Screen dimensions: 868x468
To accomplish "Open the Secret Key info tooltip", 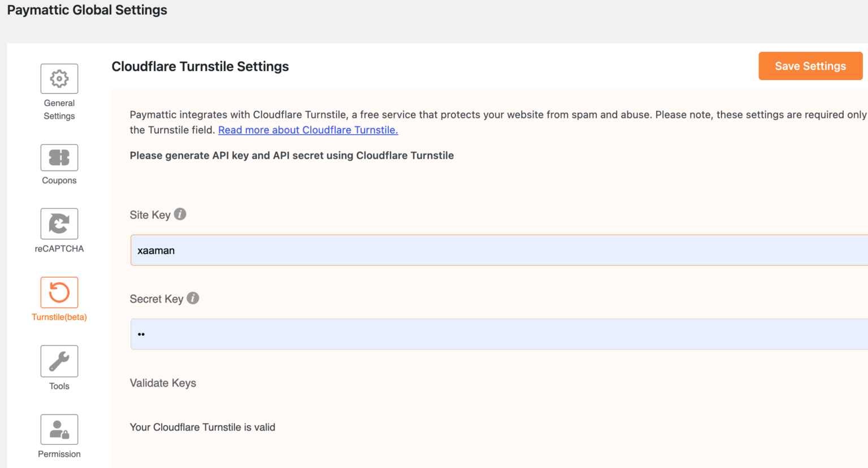I will click(x=192, y=298).
